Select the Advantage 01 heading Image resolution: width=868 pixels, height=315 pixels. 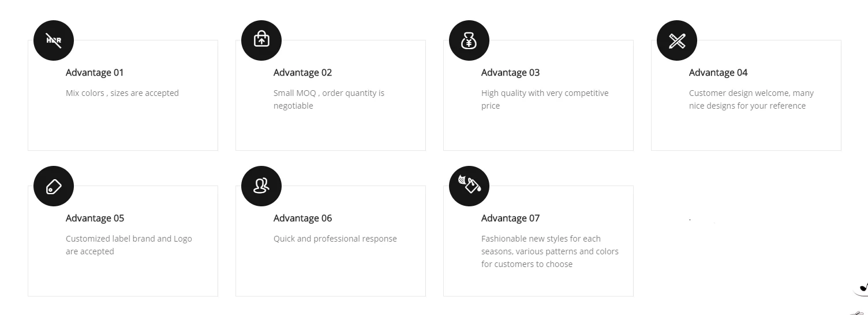(95, 73)
